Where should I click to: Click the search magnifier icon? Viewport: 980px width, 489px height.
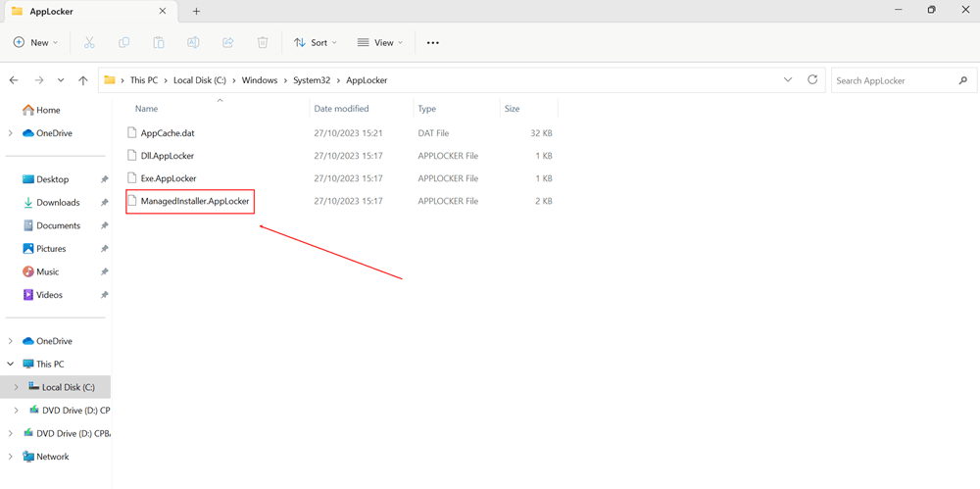coord(962,80)
